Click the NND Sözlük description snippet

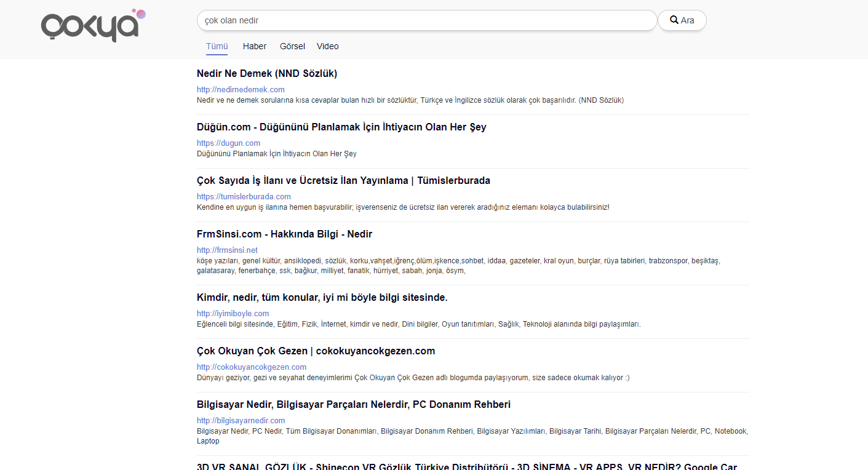pyautogui.click(x=410, y=100)
